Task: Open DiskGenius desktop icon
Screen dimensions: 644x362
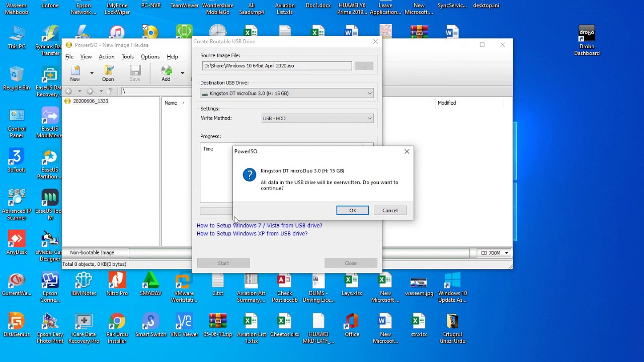Action: [x=17, y=324]
